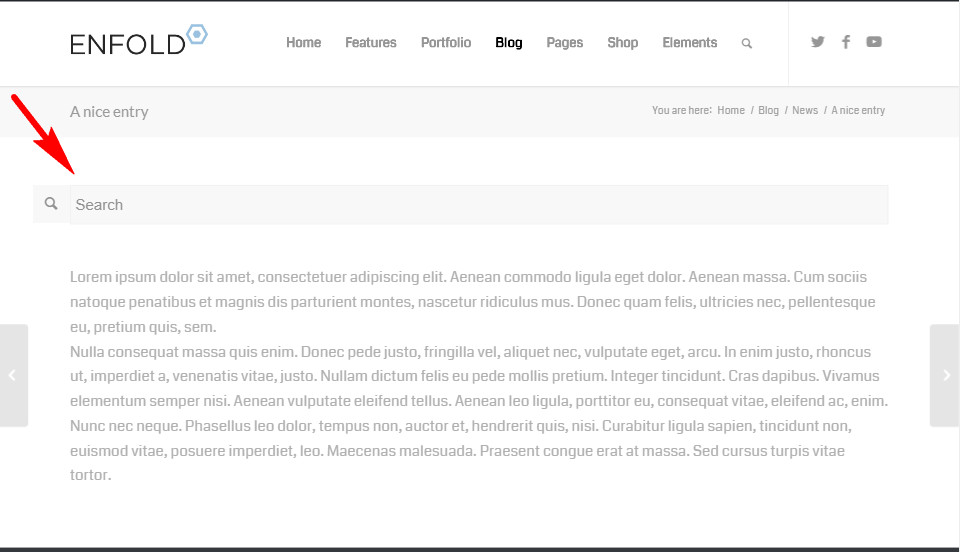Open the Pages menu item
Screen dimensions: 960x552
(564, 43)
